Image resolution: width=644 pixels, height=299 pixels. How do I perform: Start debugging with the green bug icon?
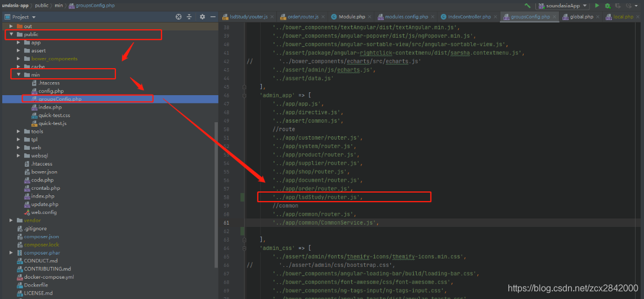click(x=607, y=6)
